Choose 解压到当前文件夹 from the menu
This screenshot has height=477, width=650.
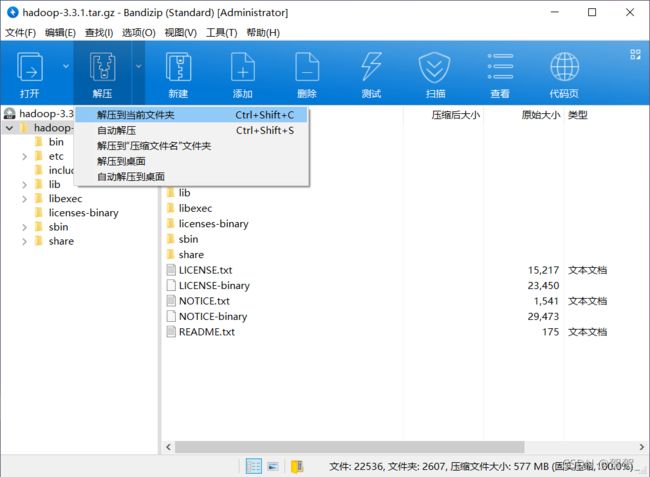tap(192, 115)
